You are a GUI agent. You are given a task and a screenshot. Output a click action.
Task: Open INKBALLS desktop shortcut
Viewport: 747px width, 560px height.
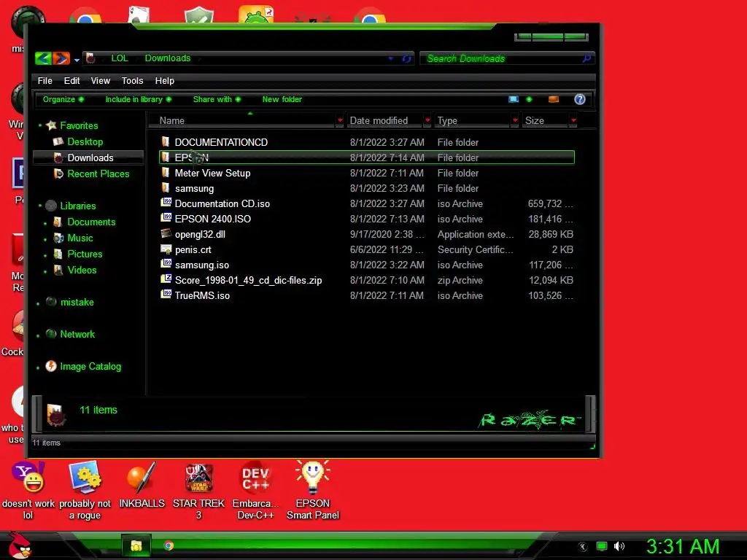[142, 484]
